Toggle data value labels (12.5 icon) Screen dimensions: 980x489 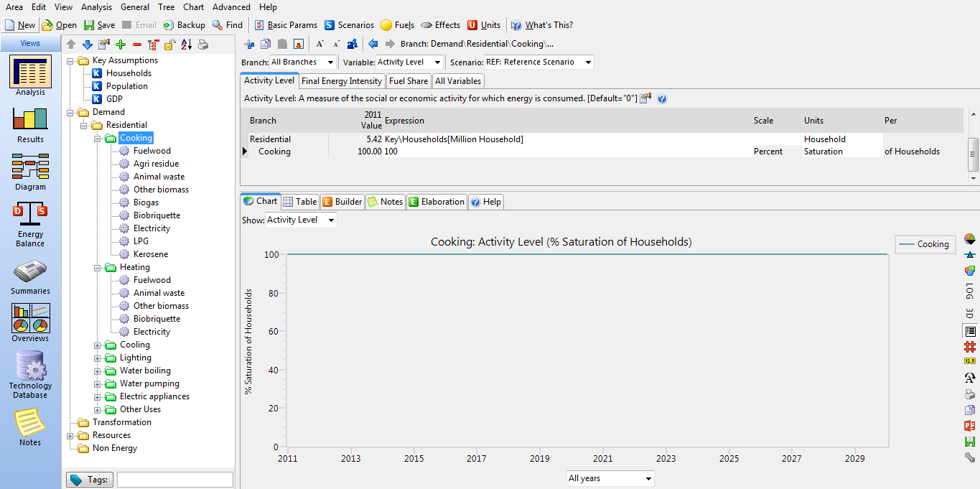pos(970,361)
